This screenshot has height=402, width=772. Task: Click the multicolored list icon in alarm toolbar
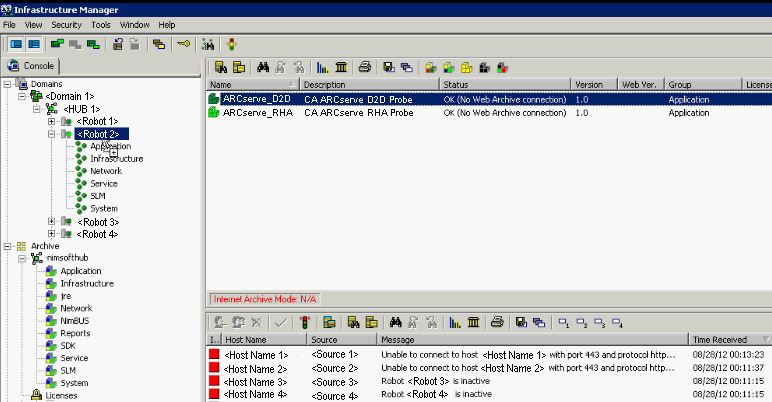329,323
